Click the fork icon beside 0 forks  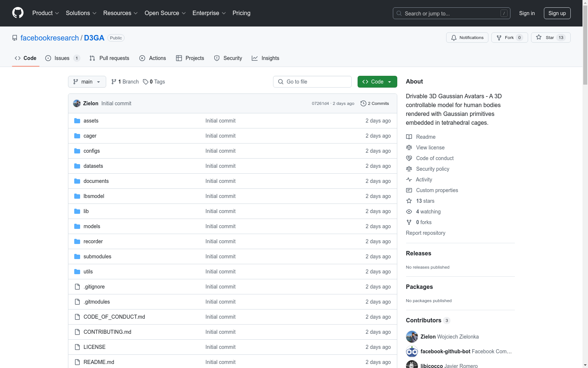409,222
